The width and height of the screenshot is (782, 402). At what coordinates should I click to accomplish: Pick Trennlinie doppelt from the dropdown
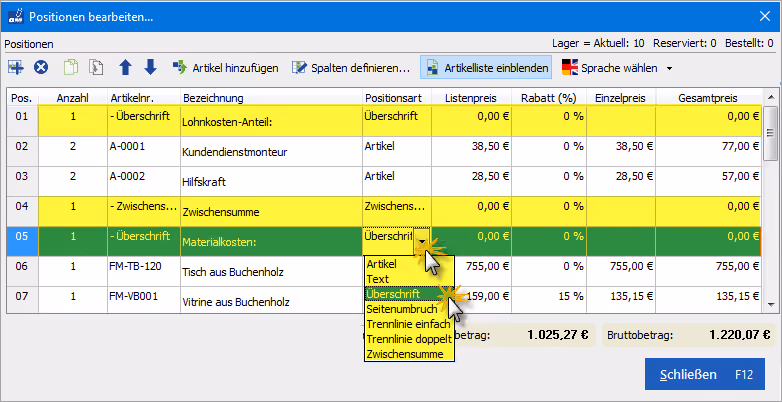409,339
